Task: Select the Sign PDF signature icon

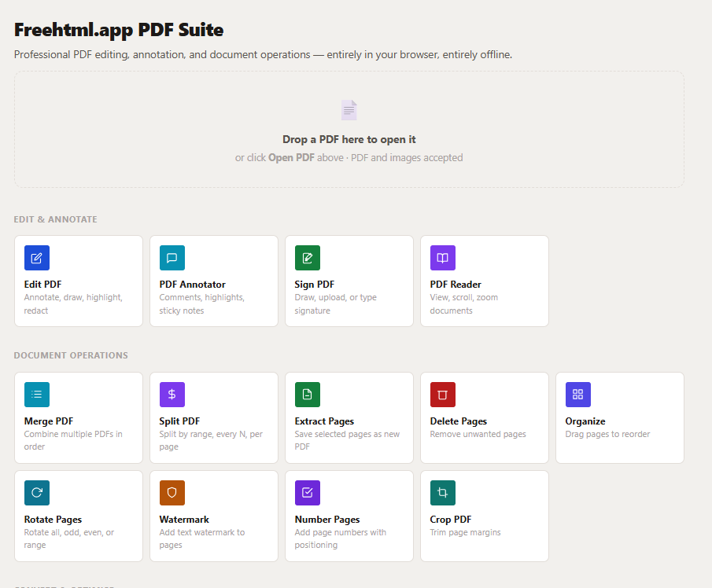Action: click(307, 257)
